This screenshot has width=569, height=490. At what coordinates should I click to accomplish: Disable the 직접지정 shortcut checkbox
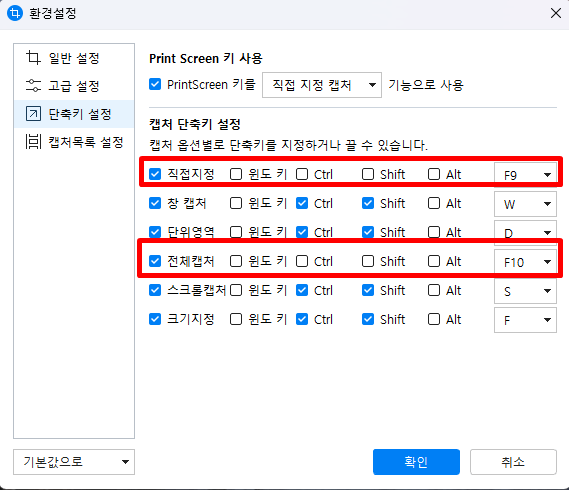(155, 174)
